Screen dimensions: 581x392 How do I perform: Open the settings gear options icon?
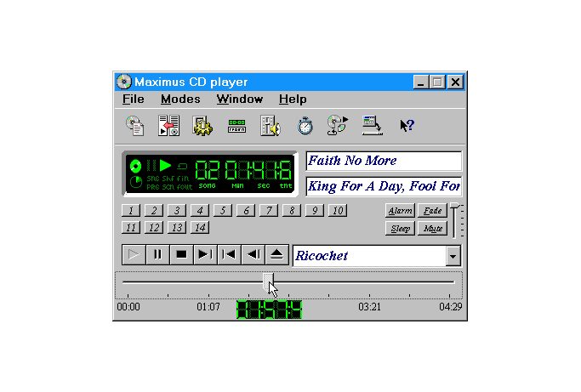coord(202,126)
